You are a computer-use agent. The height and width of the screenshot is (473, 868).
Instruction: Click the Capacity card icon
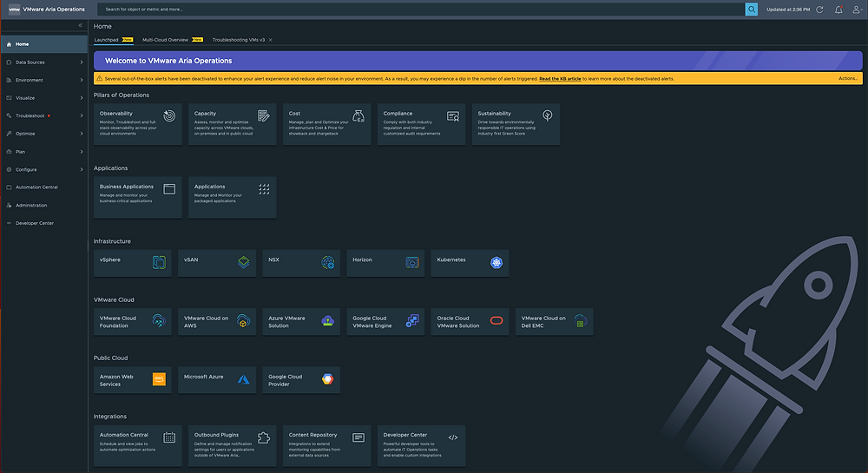pos(264,115)
